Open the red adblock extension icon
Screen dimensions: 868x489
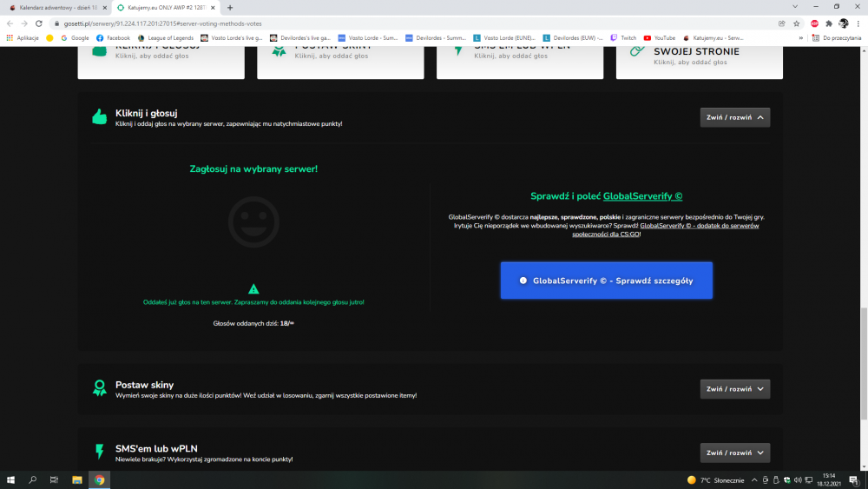point(814,23)
